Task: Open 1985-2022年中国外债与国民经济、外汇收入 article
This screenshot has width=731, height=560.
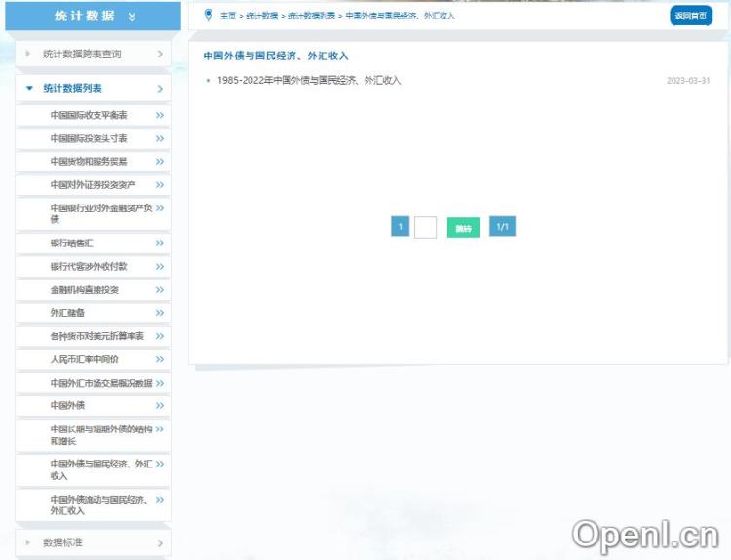Action: point(309,80)
